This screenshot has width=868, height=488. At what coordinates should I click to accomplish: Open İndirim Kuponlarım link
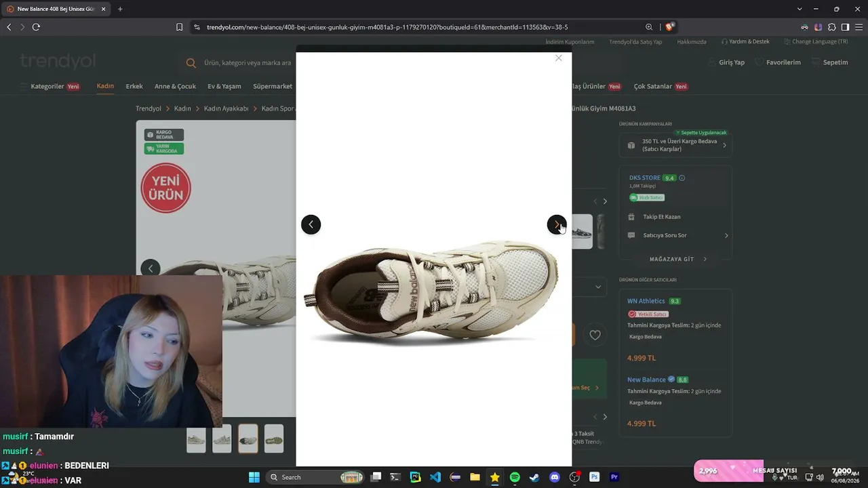(x=570, y=42)
